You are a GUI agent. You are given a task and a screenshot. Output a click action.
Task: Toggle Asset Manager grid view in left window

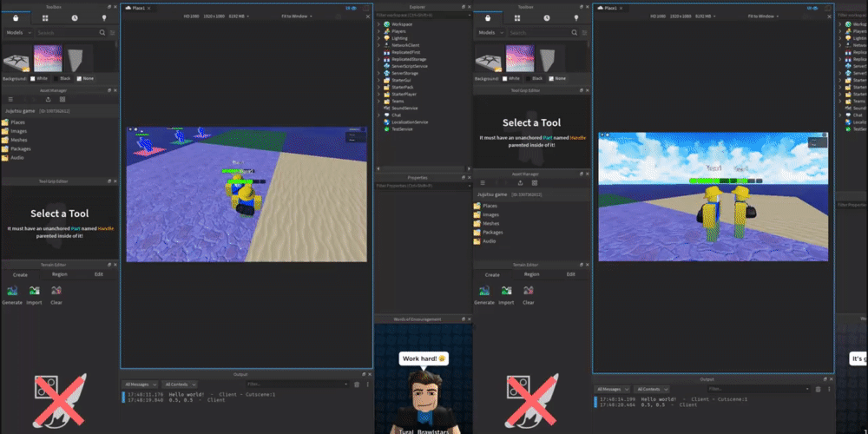point(62,99)
